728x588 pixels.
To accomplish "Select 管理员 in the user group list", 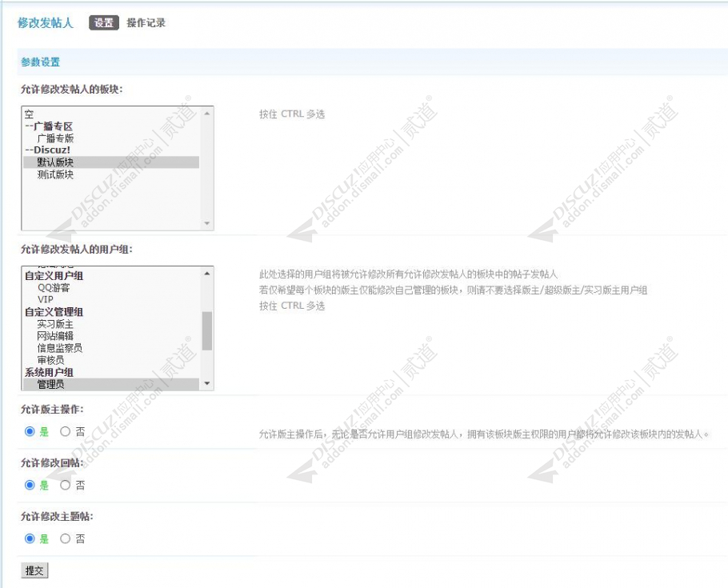I will [x=111, y=384].
